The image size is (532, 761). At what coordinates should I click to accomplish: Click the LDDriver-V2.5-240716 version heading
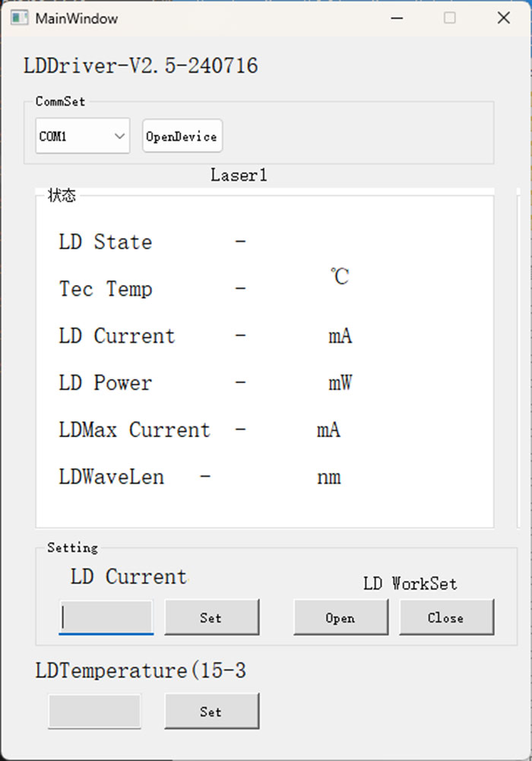(x=141, y=66)
